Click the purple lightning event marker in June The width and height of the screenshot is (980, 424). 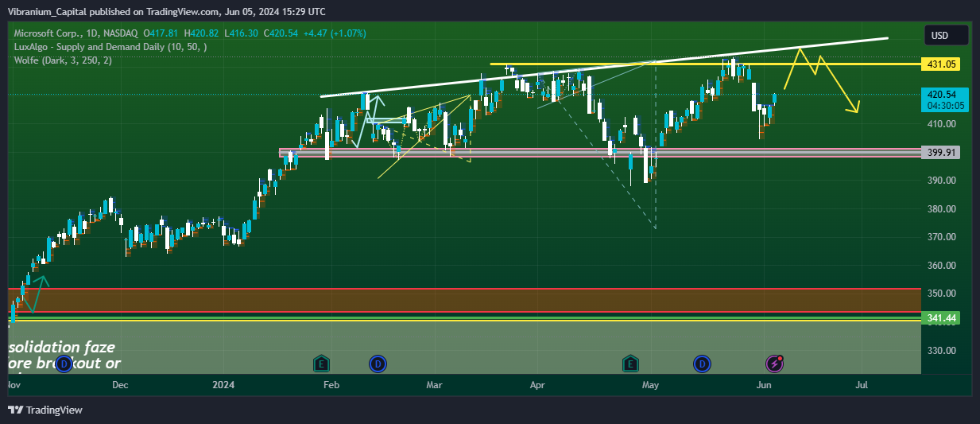pos(775,364)
